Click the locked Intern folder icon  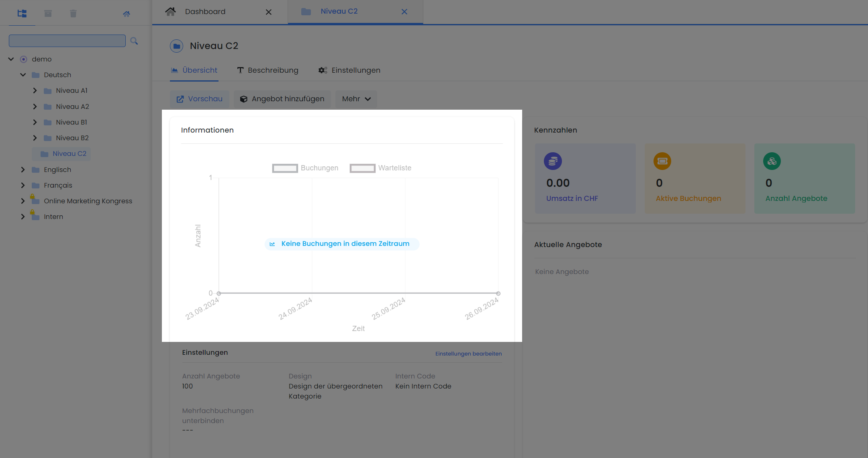(x=35, y=215)
